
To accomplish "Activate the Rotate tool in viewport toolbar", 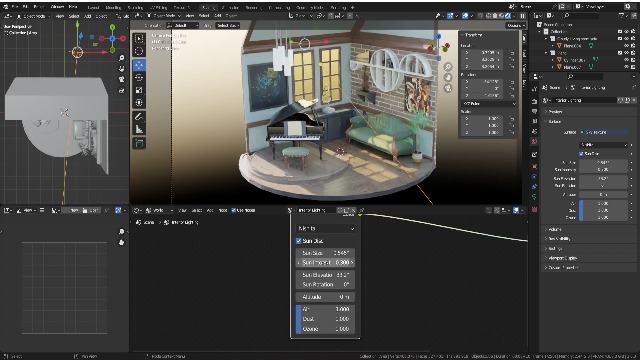I will (x=139, y=77).
